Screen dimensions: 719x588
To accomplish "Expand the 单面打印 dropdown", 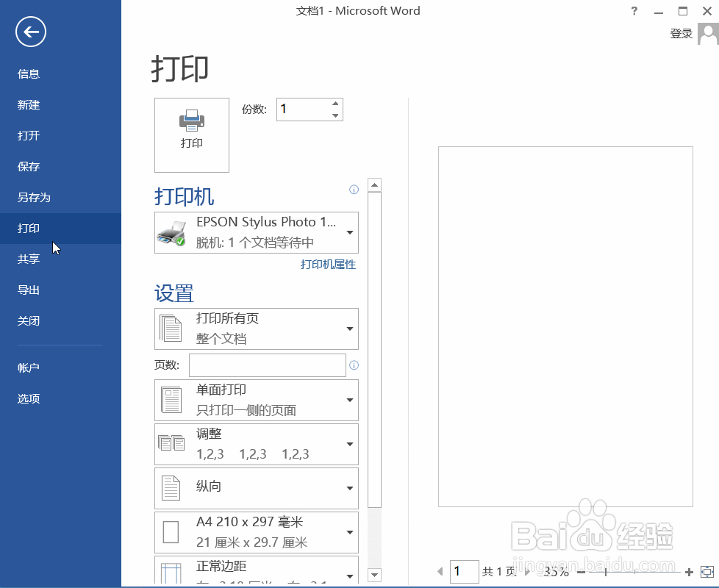I will point(257,400).
